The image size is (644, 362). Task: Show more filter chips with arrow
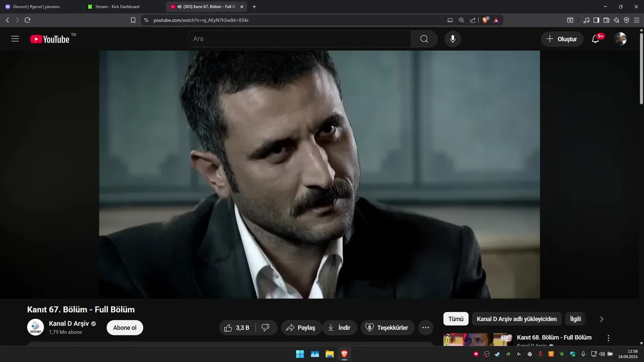click(602, 319)
